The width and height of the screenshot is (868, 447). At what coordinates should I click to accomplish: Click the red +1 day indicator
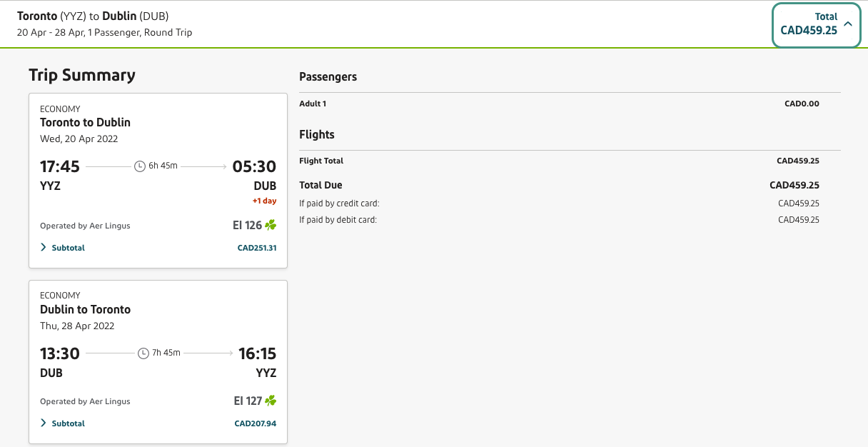pos(264,201)
